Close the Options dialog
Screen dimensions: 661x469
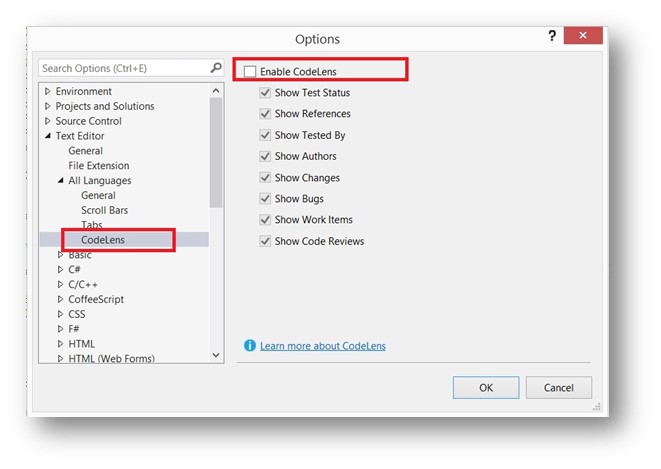[x=583, y=35]
